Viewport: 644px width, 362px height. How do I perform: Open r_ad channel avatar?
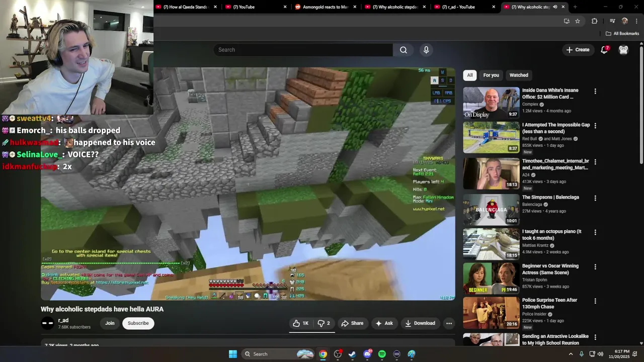47,323
